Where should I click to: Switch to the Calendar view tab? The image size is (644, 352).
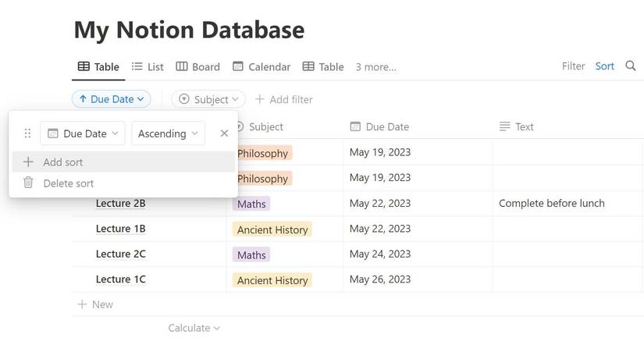pyautogui.click(x=261, y=67)
